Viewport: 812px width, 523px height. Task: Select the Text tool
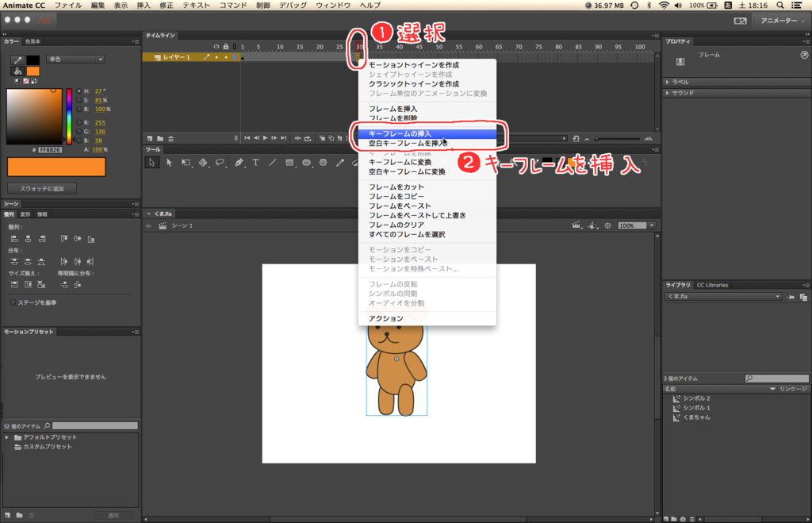click(x=256, y=163)
